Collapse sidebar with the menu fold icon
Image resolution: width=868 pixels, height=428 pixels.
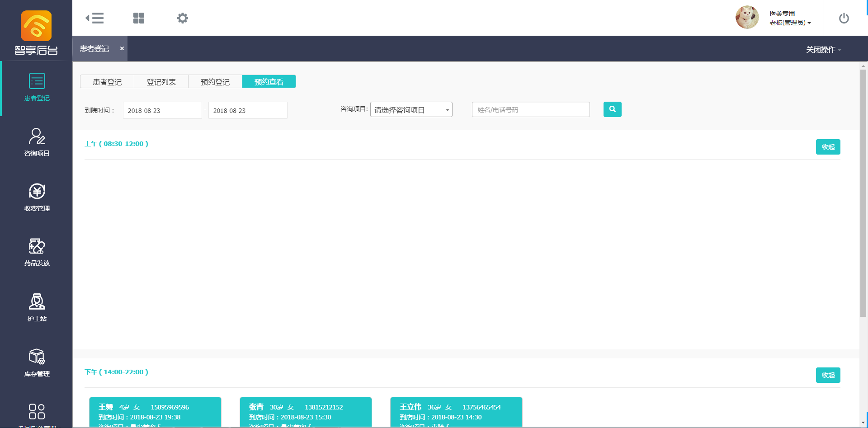coord(94,18)
